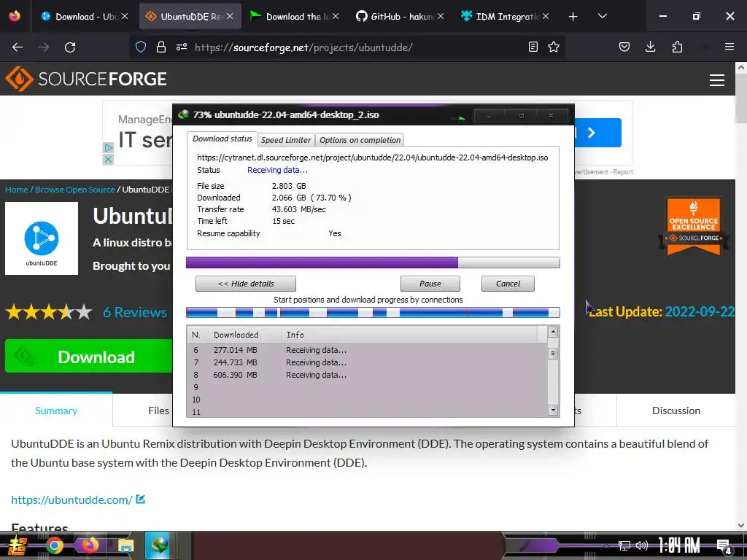Click the address bar URL
The image size is (747, 560).
303,47
